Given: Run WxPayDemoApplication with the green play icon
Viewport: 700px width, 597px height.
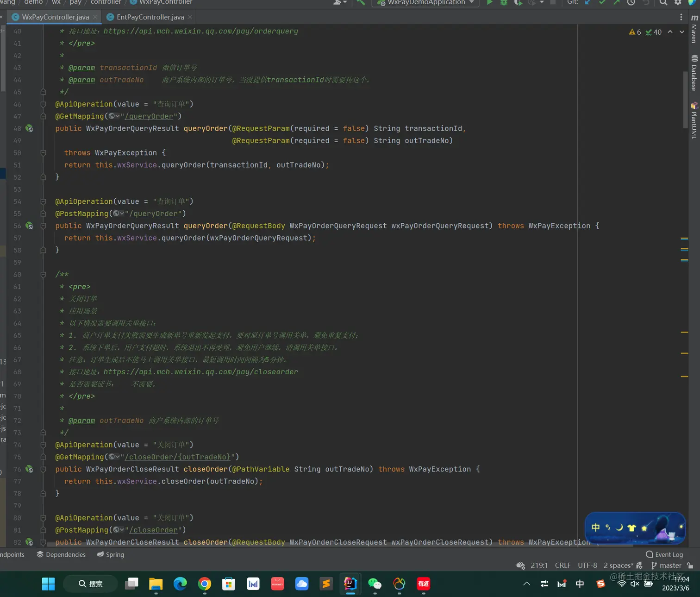Looking at the screenshot, I should (x=489, y=2).
